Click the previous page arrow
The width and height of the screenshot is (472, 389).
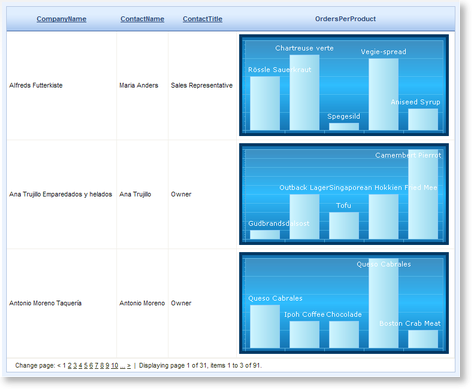pyautogui.click(x=59, y=366)
